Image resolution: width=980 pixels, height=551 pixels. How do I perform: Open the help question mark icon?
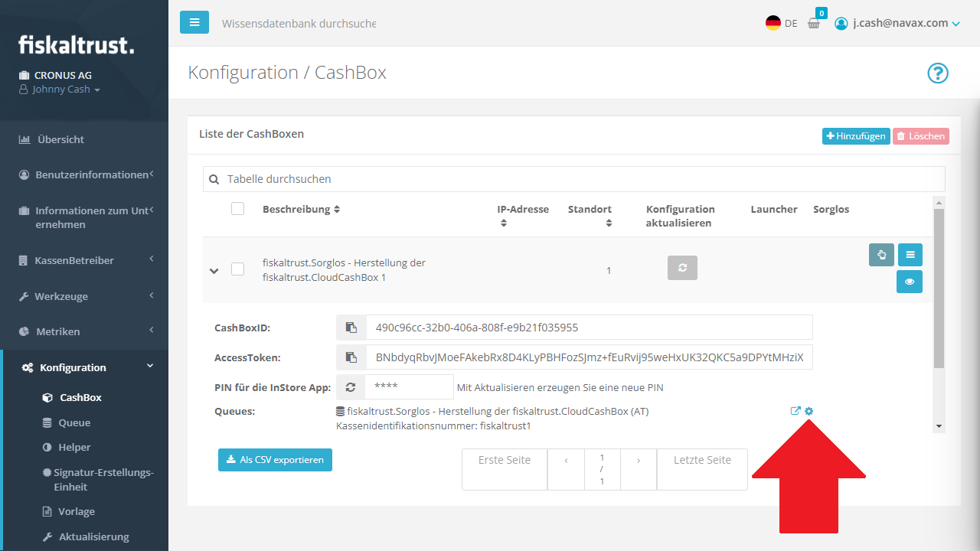pyautogui.click(x=938, y=73)
